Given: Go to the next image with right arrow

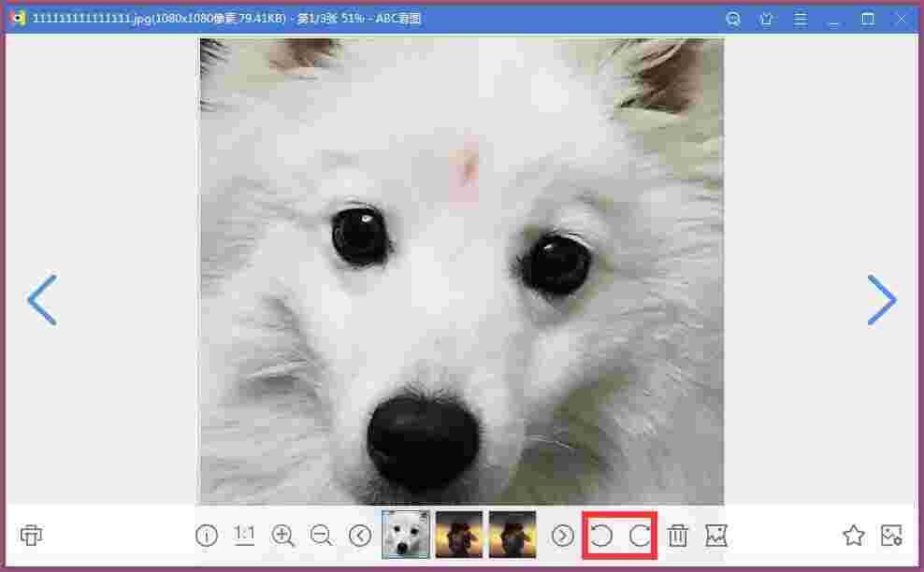Looking at the screenshot, I should pos(883,300).
